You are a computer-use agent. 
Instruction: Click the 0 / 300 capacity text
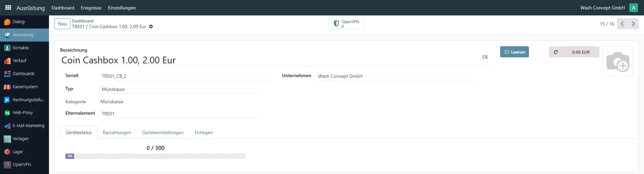point(155,148)
